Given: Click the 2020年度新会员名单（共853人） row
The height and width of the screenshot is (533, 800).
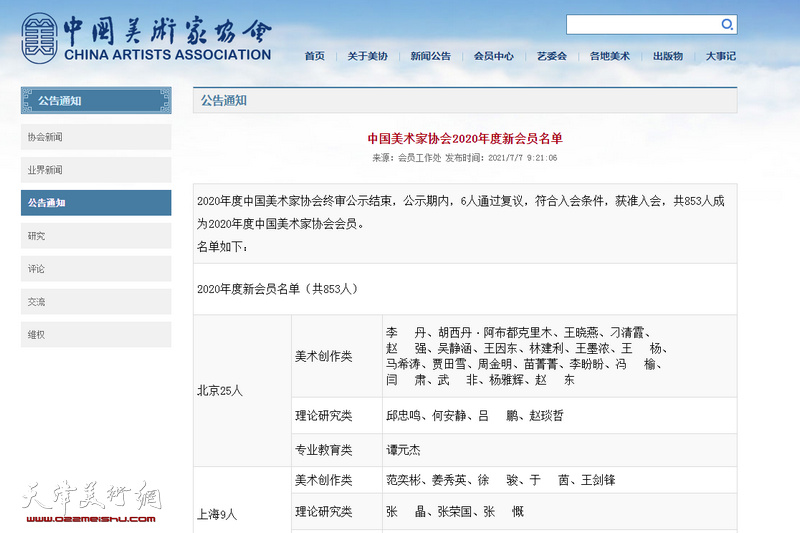Looking at the screenshot, I should pos(465,289).
